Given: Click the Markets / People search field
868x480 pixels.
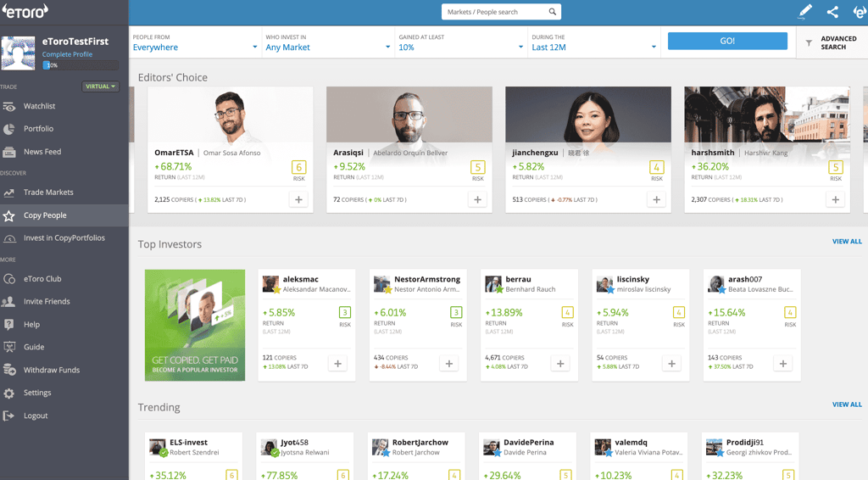Looking at the screenshot, I should click(x=501, y=12).
